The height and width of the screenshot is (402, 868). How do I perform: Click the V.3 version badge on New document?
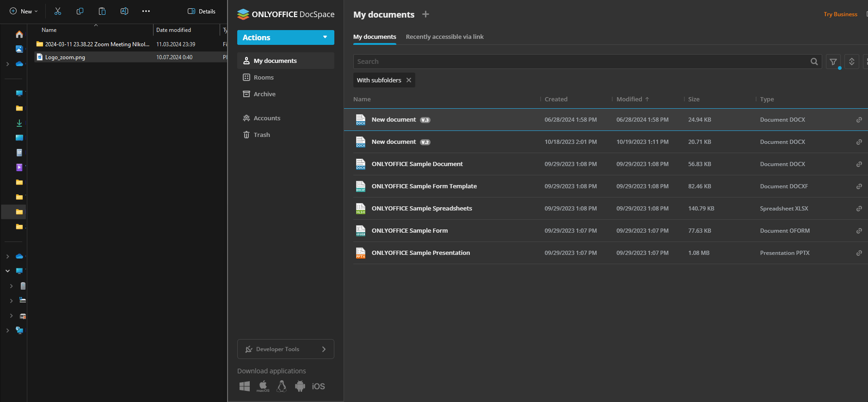point(425,120)
